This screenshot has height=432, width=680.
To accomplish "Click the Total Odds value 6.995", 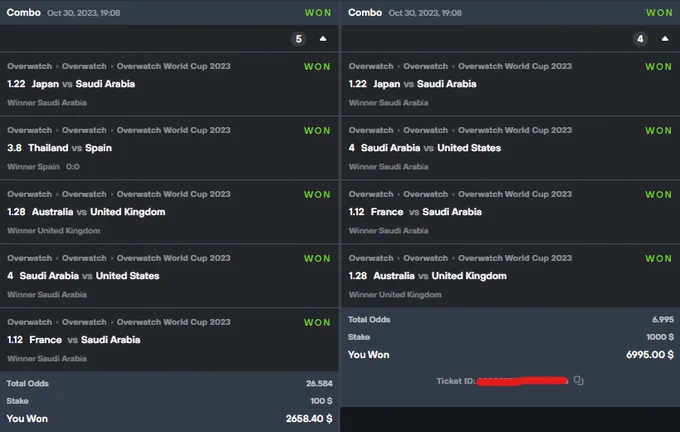I will pyautogui.click(x=663, y=320).
